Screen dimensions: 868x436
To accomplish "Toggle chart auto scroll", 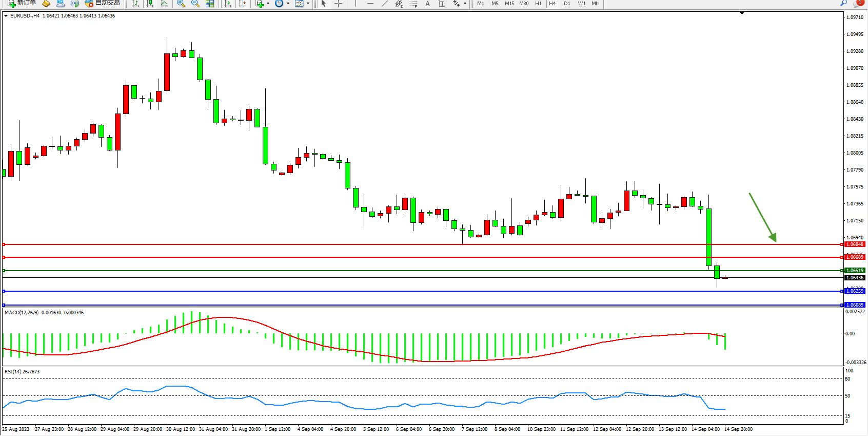I will tap(228, 4).
